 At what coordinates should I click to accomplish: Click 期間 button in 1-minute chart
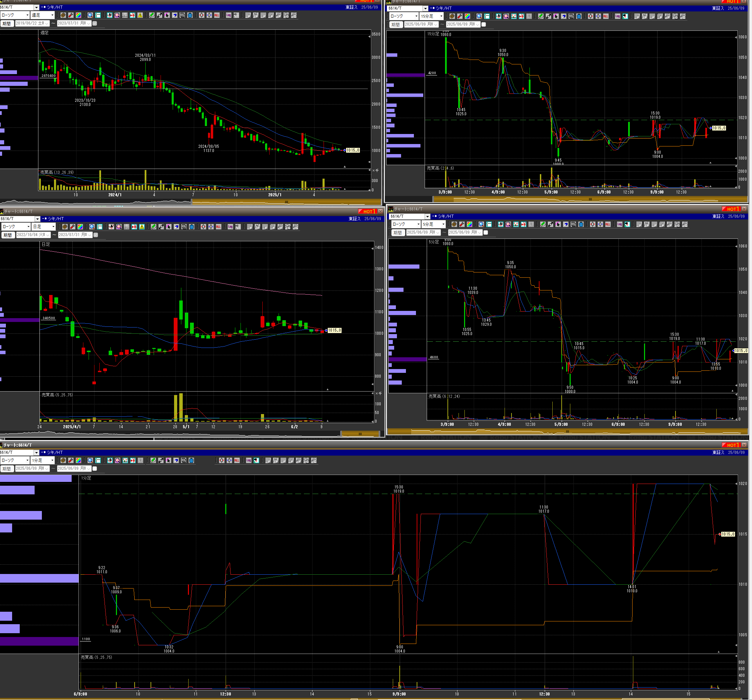coord(7,469)
